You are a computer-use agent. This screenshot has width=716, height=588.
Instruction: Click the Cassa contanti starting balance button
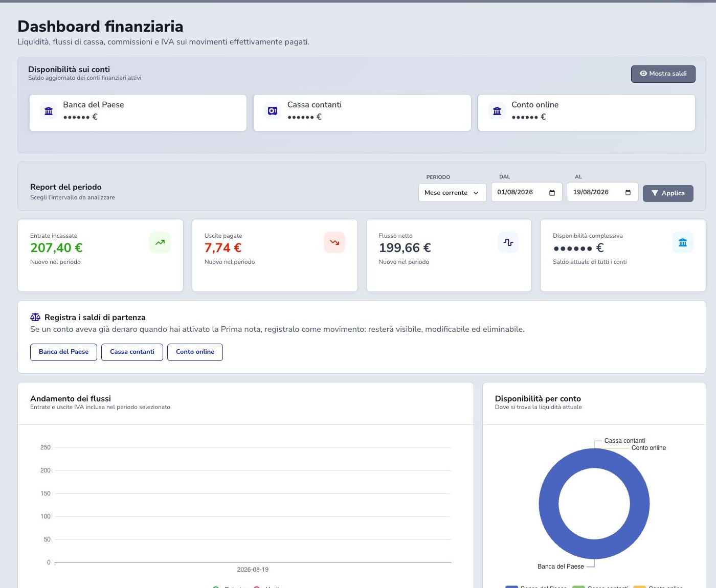pyautogui.click(x=132, y=352)
